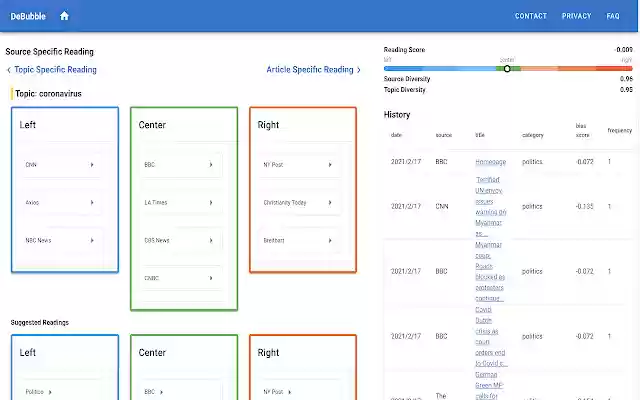Click the DeBubble logo text
This screenshot has width=640, height=400.
(x=28, y=16)
